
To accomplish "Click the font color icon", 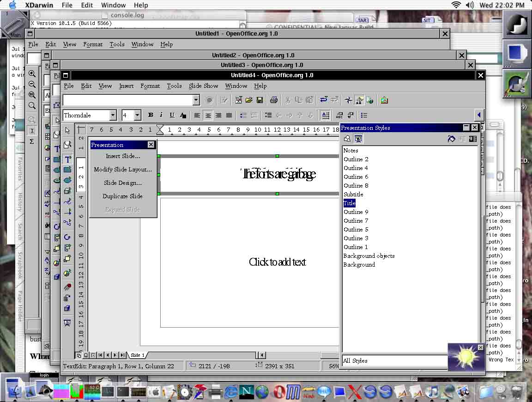I will coord(183,116).
